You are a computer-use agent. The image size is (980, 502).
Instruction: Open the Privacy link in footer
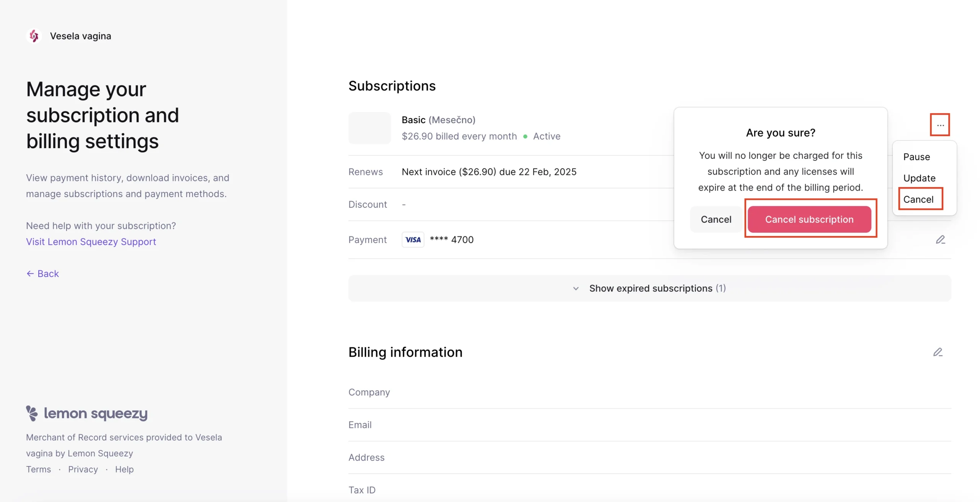point(83,469)
